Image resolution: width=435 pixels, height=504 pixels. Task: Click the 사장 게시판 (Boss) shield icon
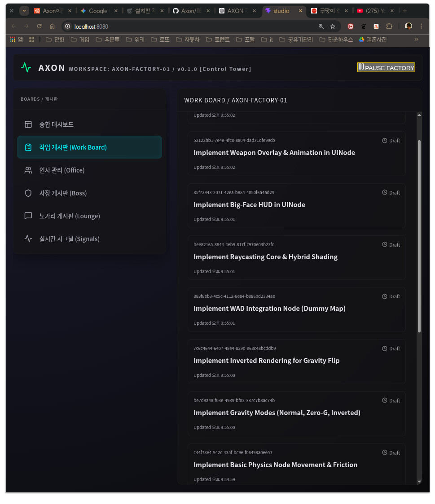[28, 193]
